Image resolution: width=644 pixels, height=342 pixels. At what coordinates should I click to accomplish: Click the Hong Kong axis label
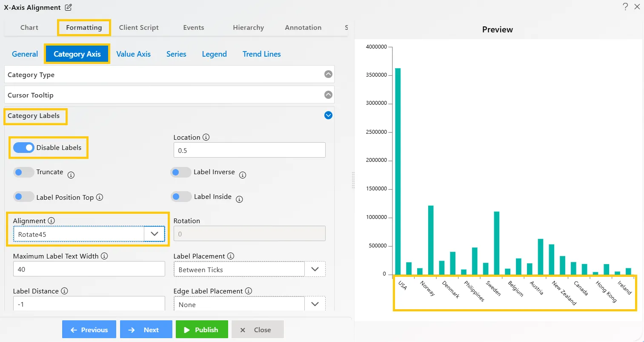pos(606,291)
